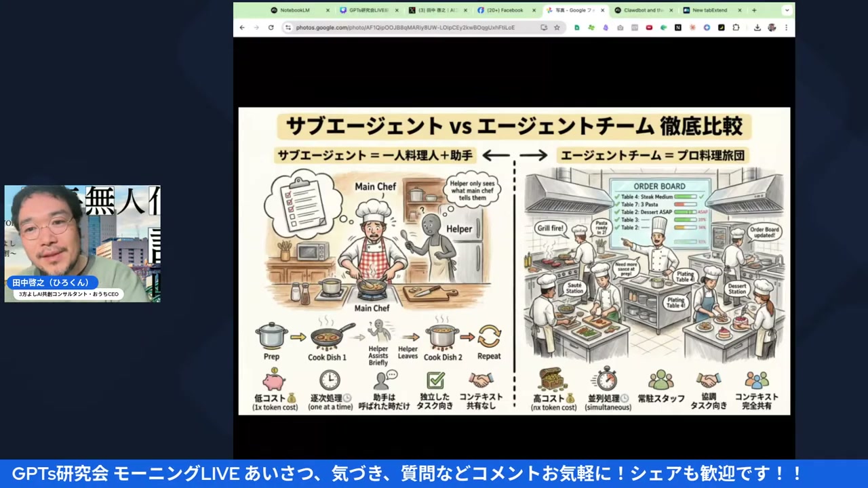Click the camera extension icon

(x=620, y=28)
